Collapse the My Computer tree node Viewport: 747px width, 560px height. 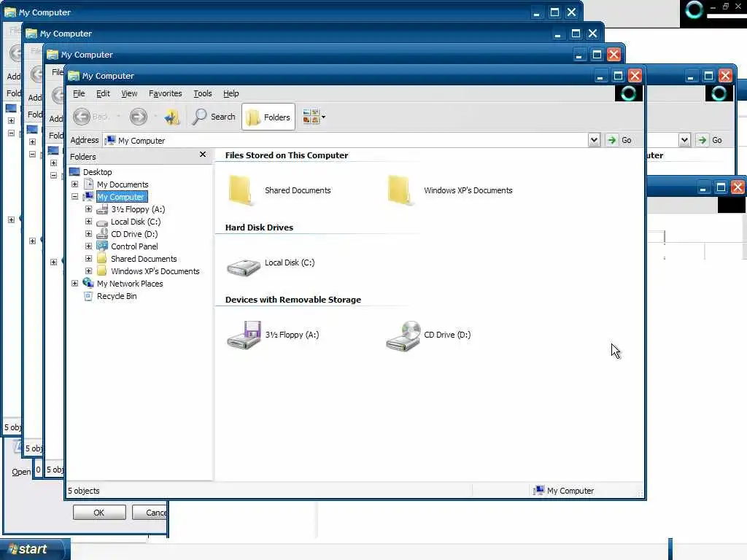coord(75,197)
